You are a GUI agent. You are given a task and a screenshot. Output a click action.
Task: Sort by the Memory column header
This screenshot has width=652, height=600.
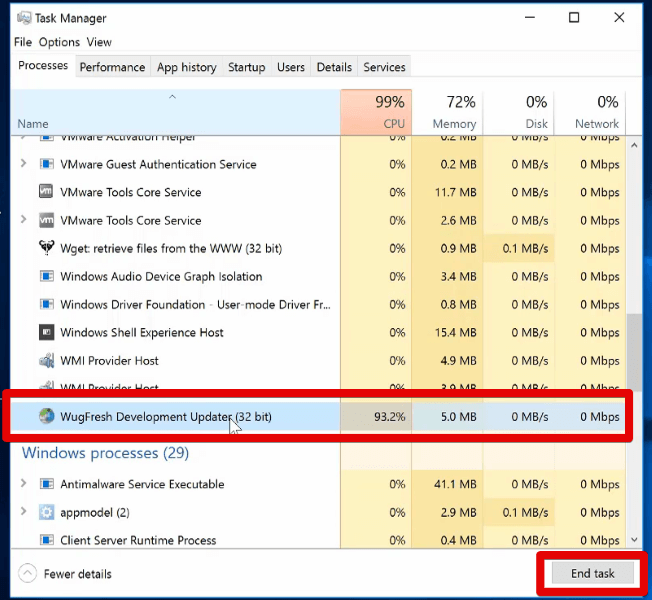tap(448, 112)
